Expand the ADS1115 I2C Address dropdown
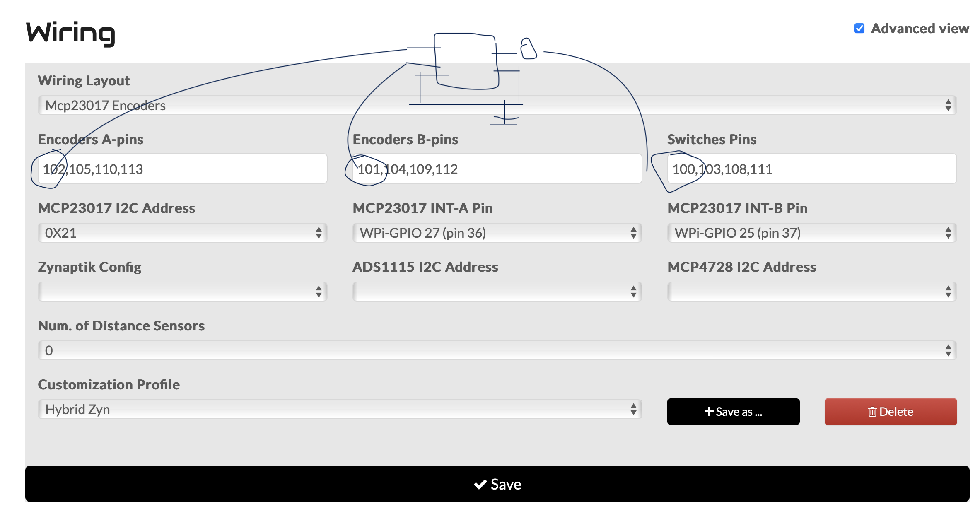Image resolution: width=980 pixels, height=521 pixels. [497, 292]
